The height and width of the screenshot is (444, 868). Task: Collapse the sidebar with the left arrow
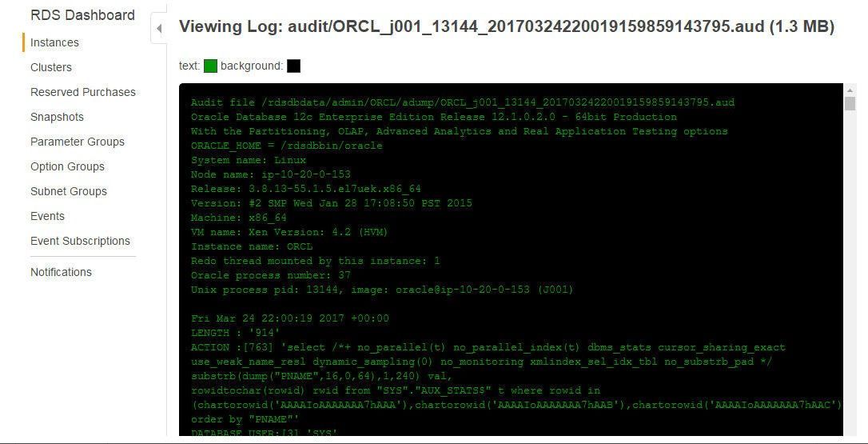point(159,28)
